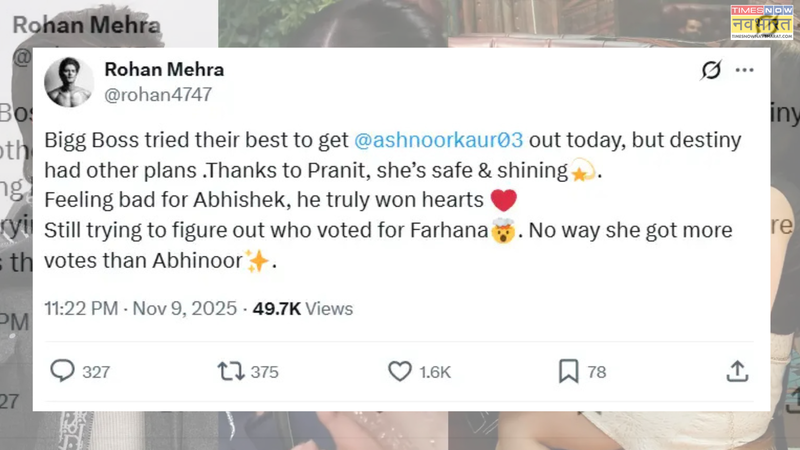Click the 375 reposts count
The image size is (800, 450).
pyautogui.click(x=264, y=372)
